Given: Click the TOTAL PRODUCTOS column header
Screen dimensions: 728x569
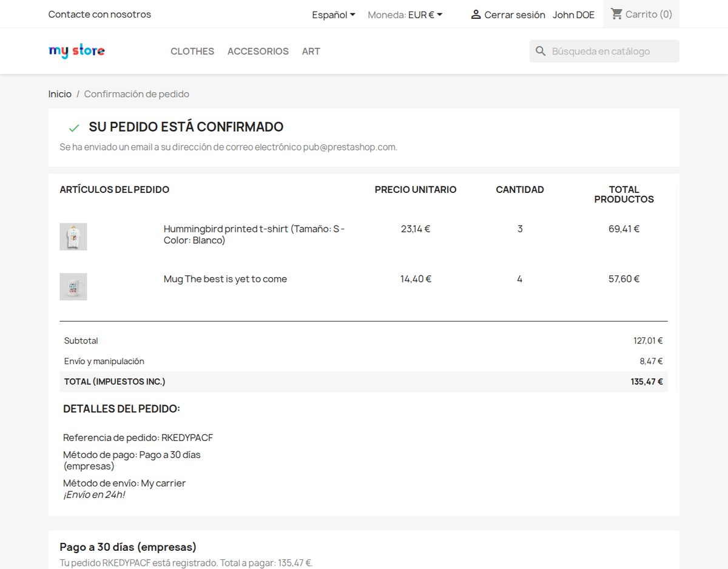Looking at the screenshot, I should pyautogui.click(x=624, y=195).
